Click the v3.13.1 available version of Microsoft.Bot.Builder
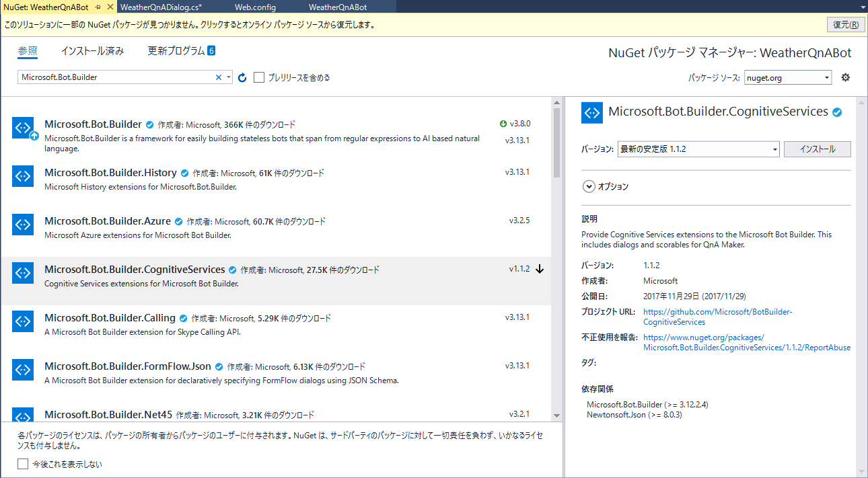Image resolution: width=868 pixels, height=478 pixels. 517,141
